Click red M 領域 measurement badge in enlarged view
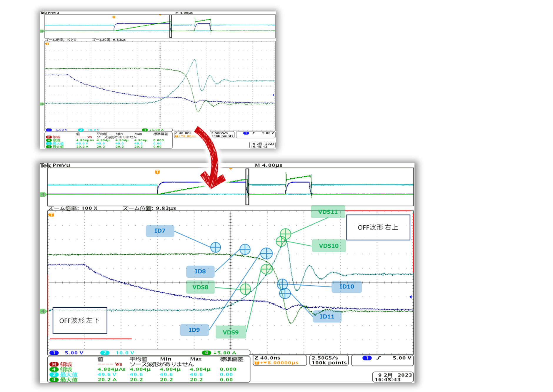553x392 pixels. 54,364
